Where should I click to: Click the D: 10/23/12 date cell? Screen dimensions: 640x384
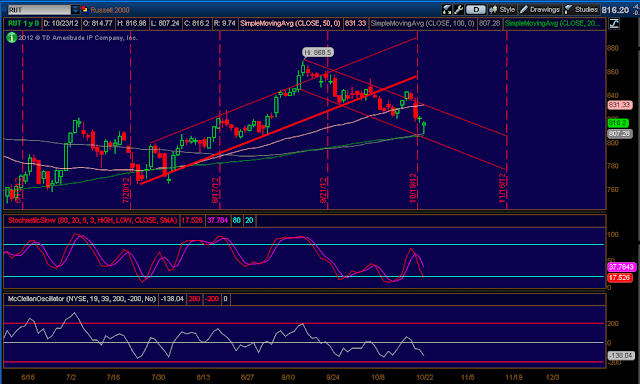point(61,24)
